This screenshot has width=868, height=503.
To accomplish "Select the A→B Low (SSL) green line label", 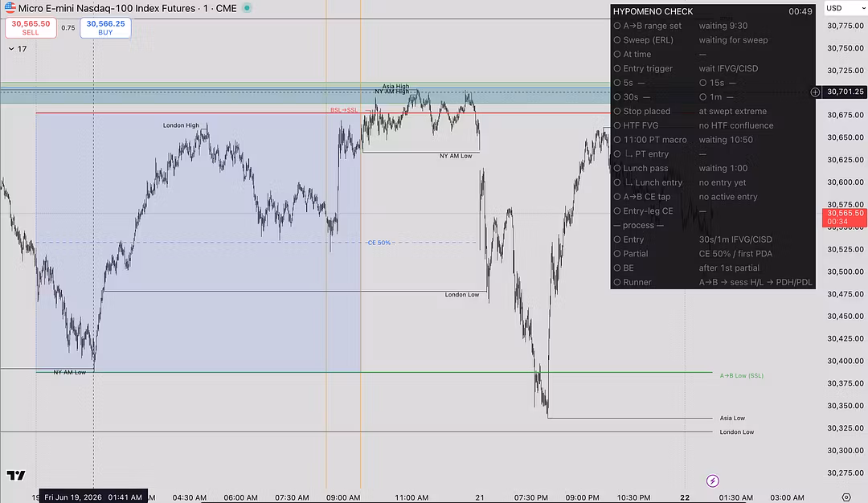I will click(741, 376).
